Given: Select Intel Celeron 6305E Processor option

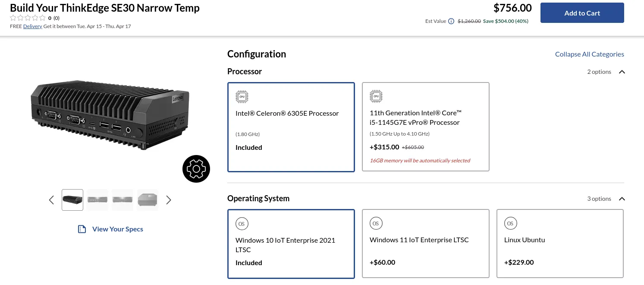Looking at the screenshot, I should point(291,127).
